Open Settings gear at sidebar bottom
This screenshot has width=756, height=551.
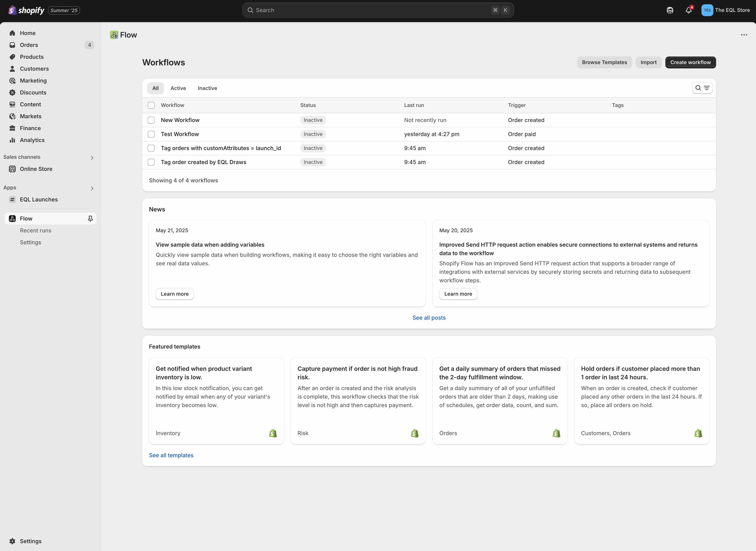[x=12, y=541]
